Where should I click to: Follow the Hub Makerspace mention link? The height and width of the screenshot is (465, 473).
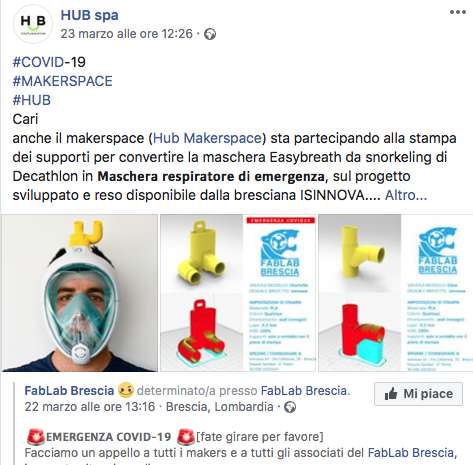[207, 138]
